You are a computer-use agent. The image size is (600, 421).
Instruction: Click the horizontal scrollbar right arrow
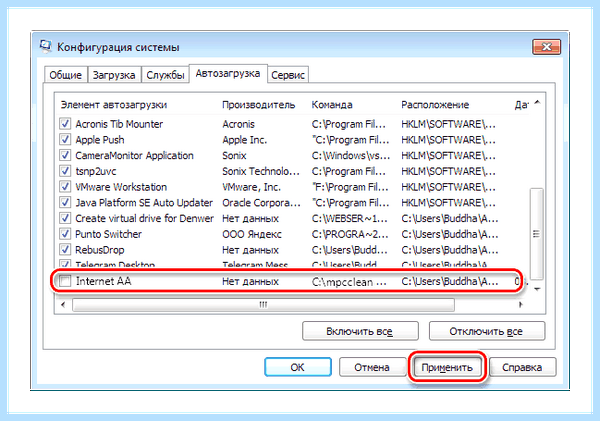click(520, 305)
